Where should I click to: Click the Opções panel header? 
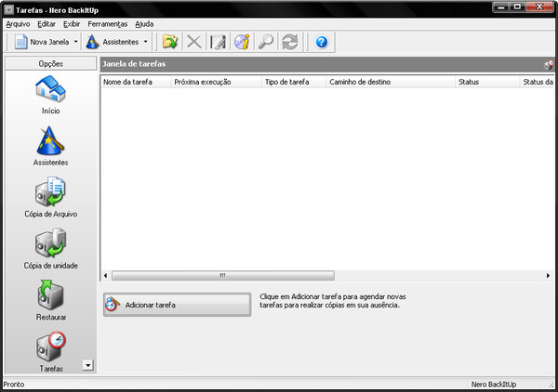coord(50,63)
